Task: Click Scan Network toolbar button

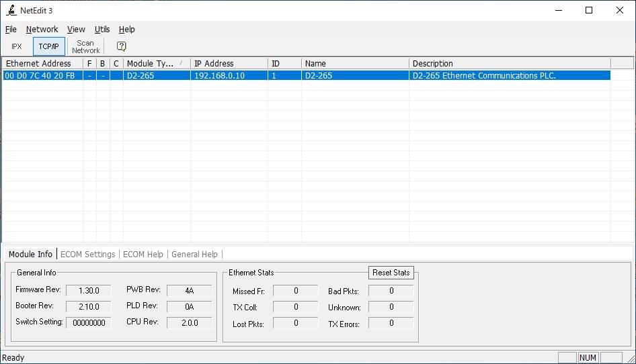Action: click(85, 46)
